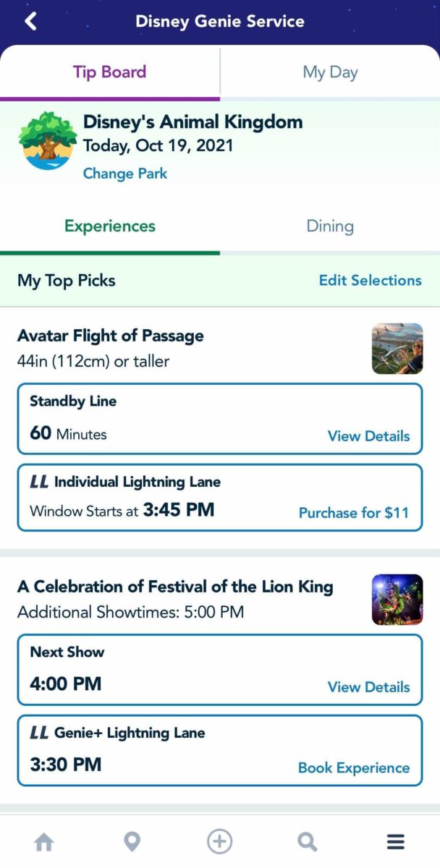Open the home icon in bottom bar
This screenshot has width=440, height=868.
(x=44, y=842)
